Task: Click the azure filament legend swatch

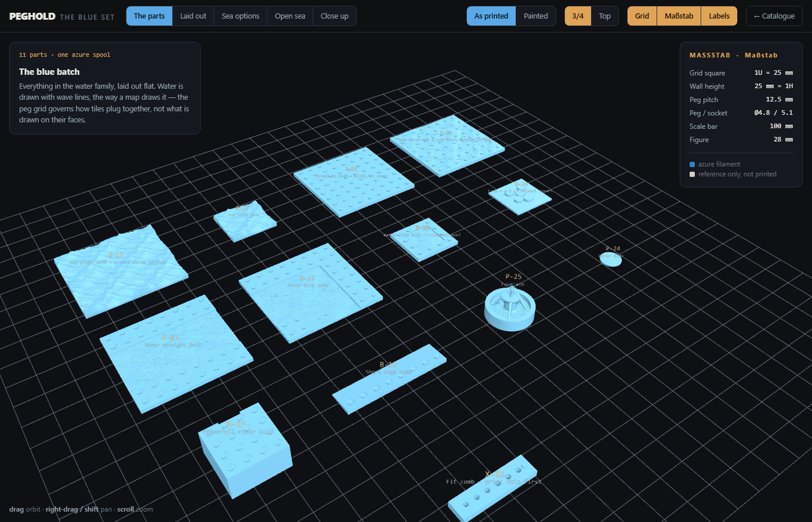Action: click(692, 165)
